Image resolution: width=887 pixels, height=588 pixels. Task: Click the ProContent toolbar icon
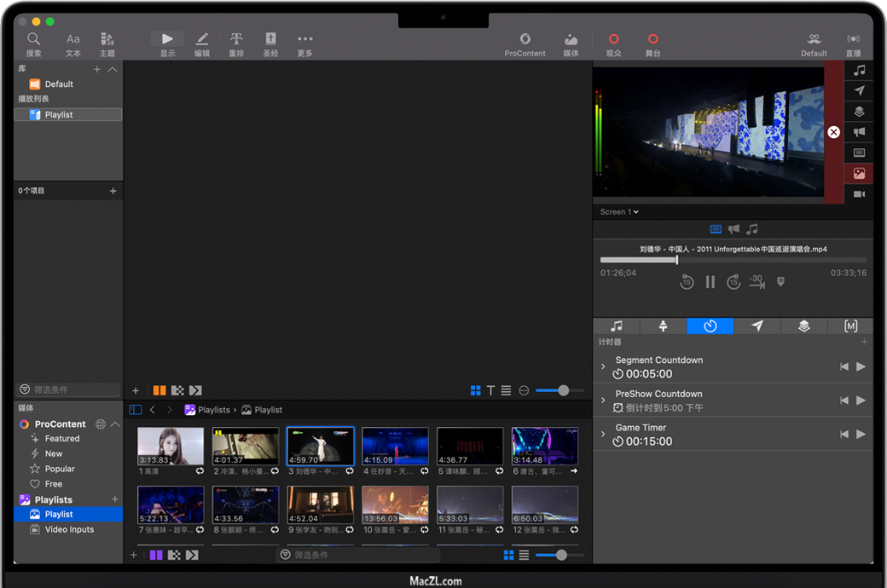click(x=525, y=39)
